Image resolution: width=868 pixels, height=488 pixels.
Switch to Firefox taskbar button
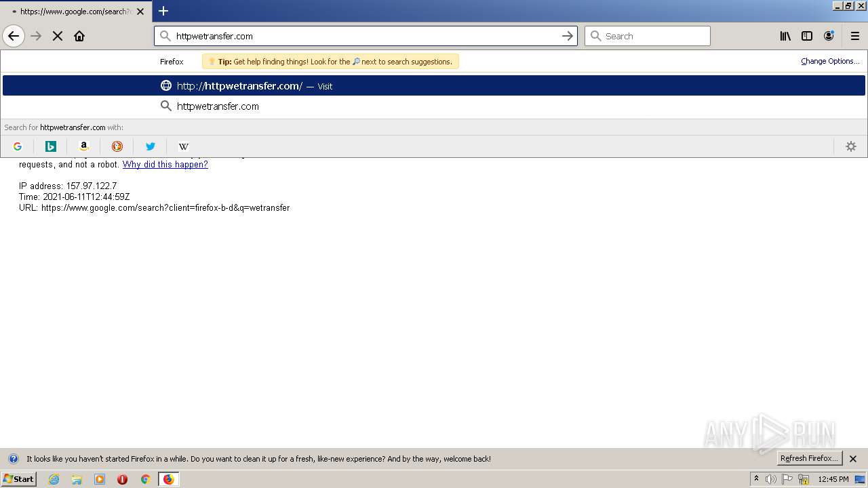click(x=168, y=479)
